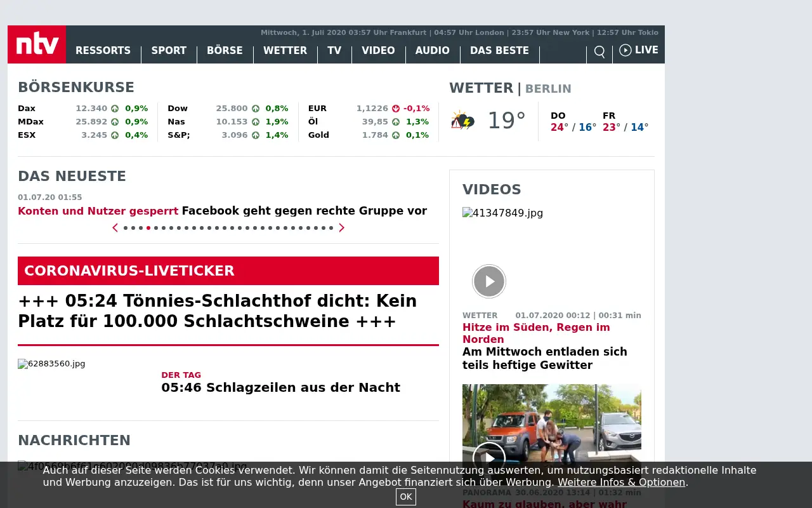This screenshot has height=508, width=812.
Task: Start the LIVE stream
Action: [x=639, y=50]
